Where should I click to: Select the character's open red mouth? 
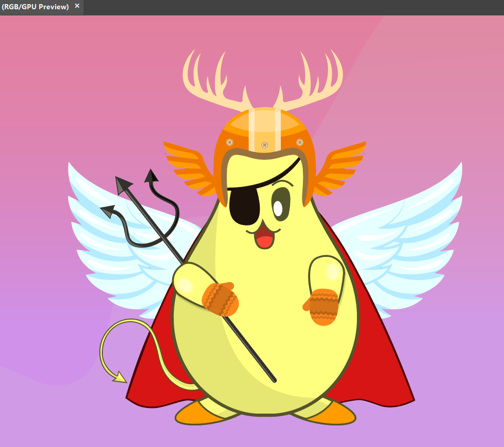pyautogui.click(x=264, y=238)
